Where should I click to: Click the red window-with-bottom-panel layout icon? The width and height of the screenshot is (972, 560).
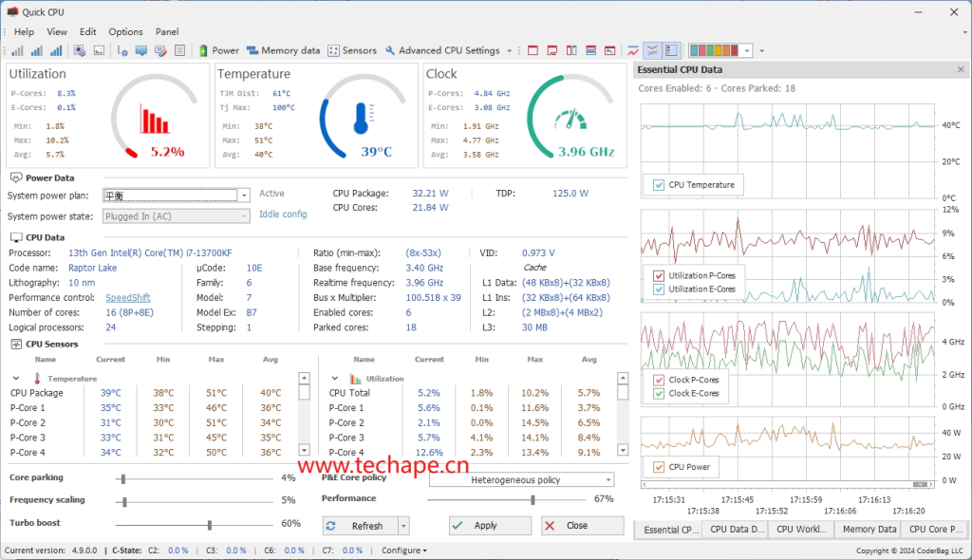coord(551,51)
